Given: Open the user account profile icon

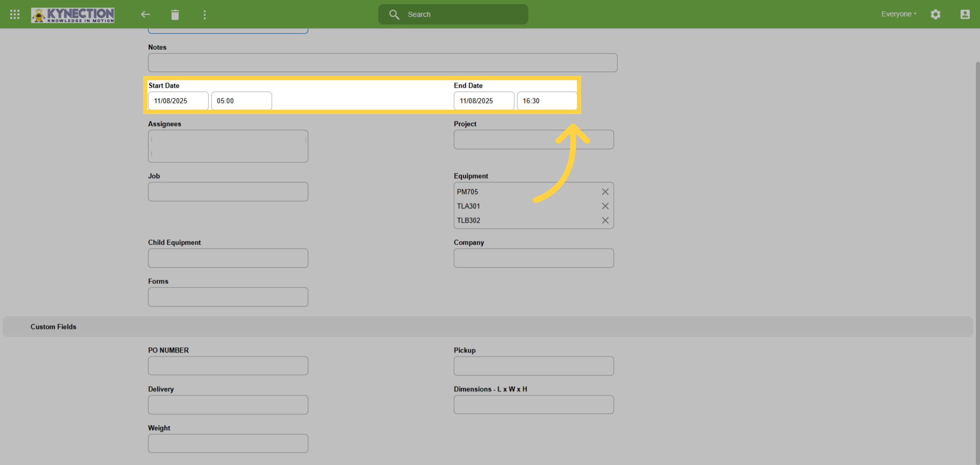Looking at the screenshot, I should coord(965,14).
